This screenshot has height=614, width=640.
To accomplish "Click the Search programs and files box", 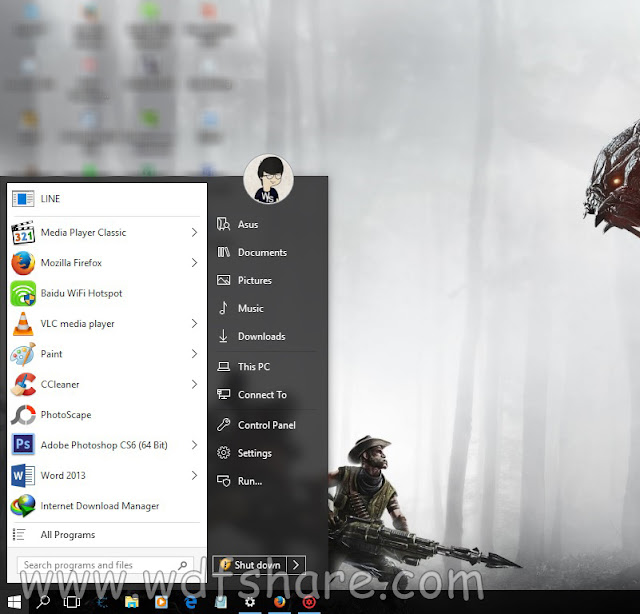I will point(105,565).
